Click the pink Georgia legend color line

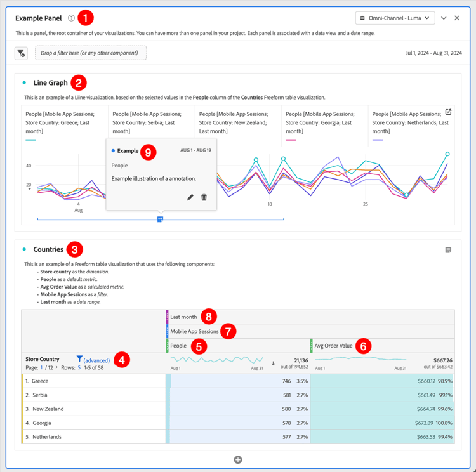coord(291,140)
